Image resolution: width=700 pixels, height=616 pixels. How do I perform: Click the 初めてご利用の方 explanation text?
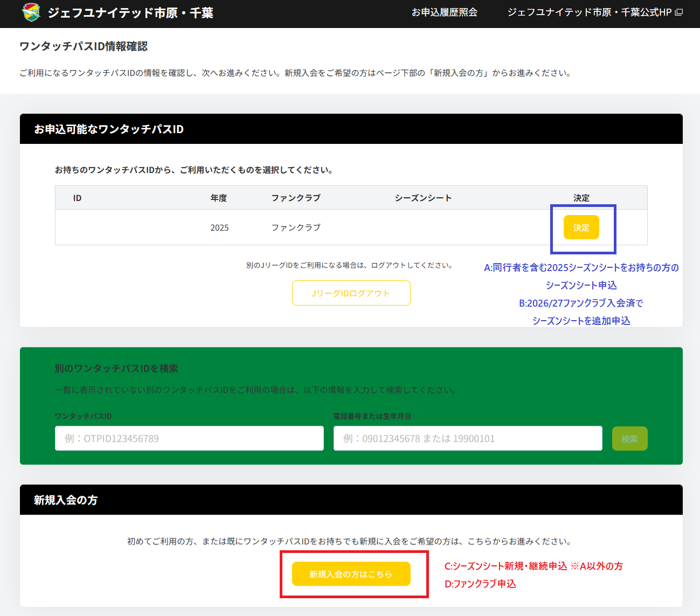tap(351, 542)
